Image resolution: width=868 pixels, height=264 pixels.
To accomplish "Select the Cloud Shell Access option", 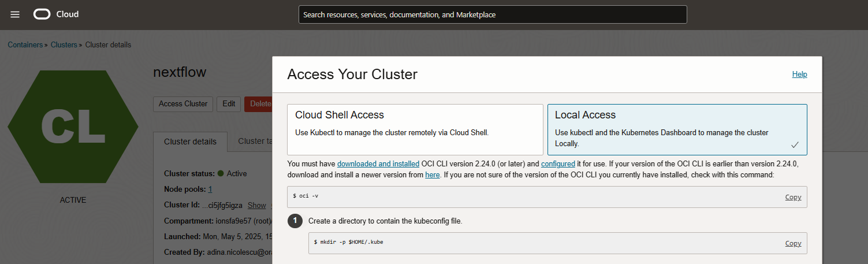I will pyautogui.click(x=415, y=129).
